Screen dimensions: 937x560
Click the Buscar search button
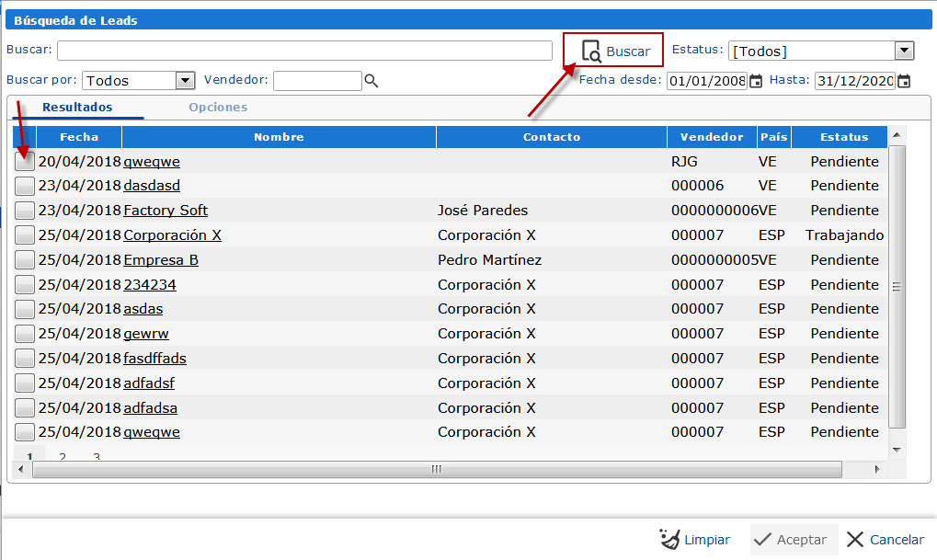[x=614, y=51]
